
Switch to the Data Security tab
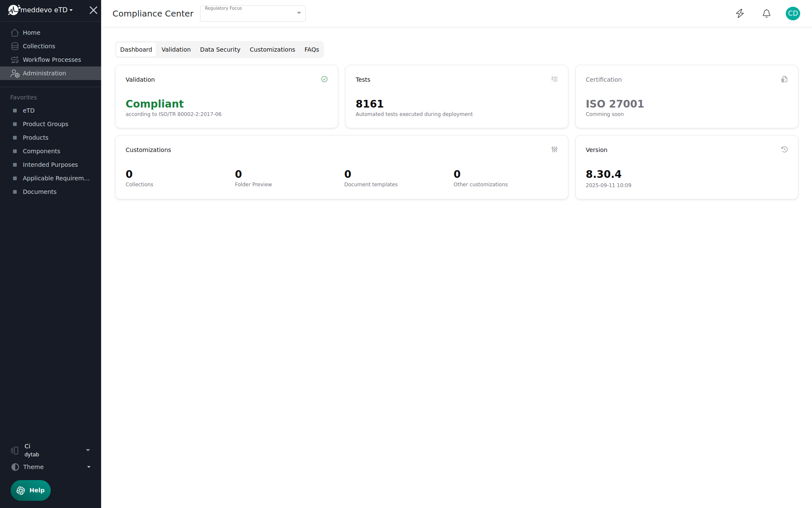pyautogui.click(x=220, y=50)
